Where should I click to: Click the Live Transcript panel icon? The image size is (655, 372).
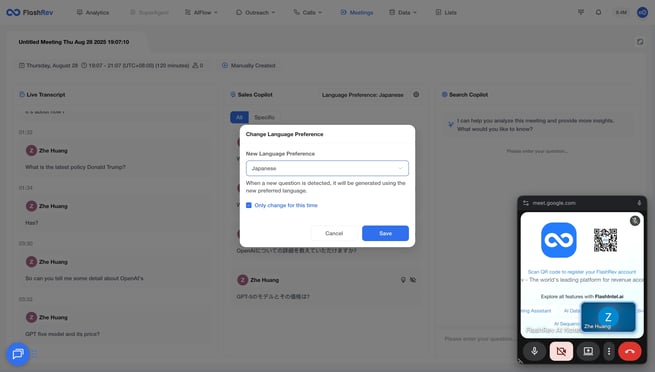[x=22, y=95]
